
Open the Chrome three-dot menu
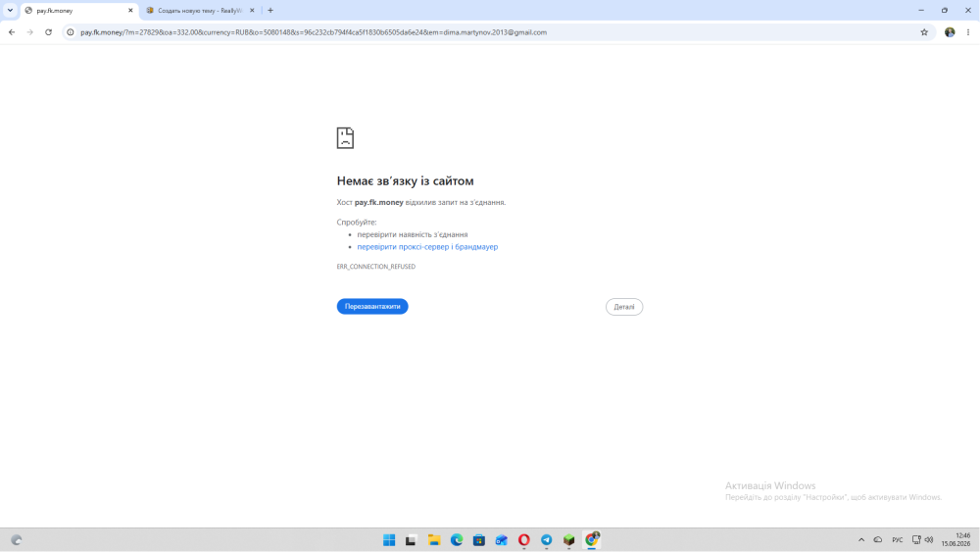pos(967,32)
